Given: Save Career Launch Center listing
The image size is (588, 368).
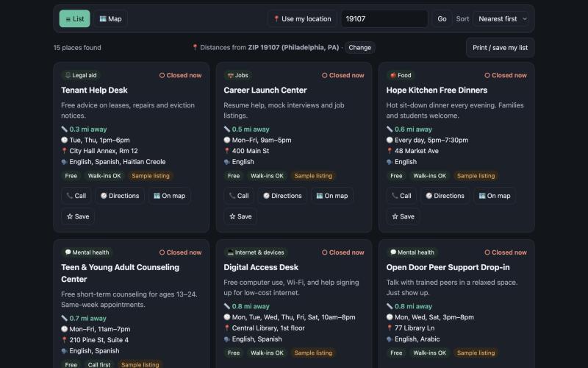Looking at the screenshot, I should click(x=241, y=216).
